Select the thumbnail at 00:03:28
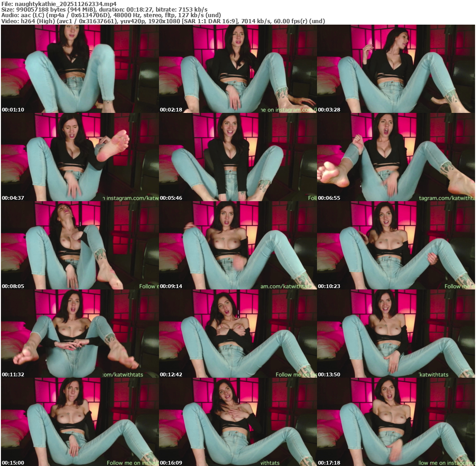The image size is (476, 466). (x=396, y=69)
